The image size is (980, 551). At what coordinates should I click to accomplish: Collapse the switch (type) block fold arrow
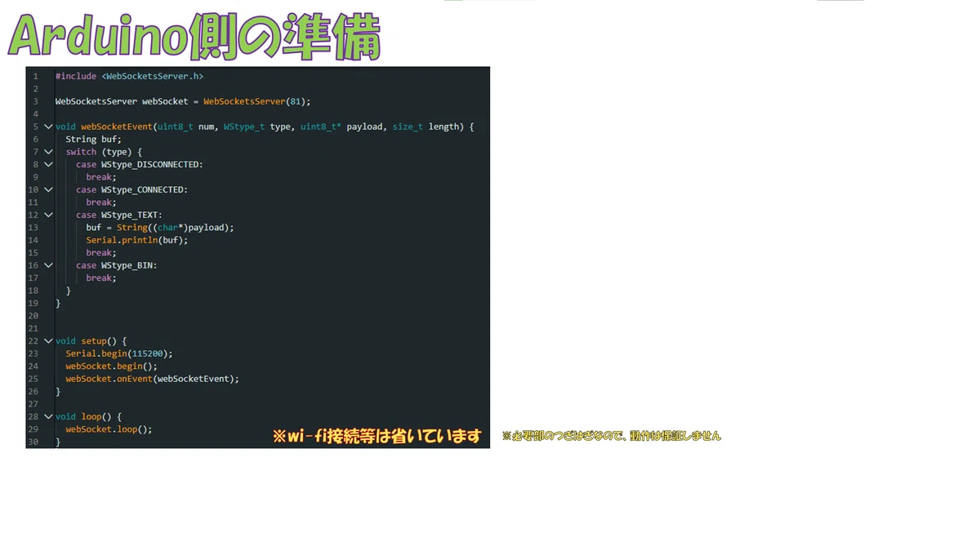click(48, 152)
